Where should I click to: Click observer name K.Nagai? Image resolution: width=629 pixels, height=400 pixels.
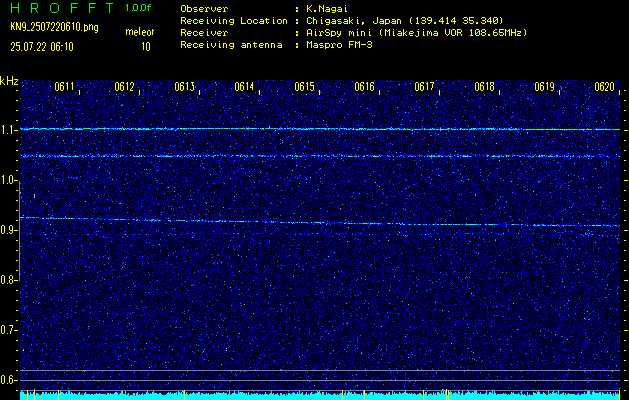(x=327, y=9)
